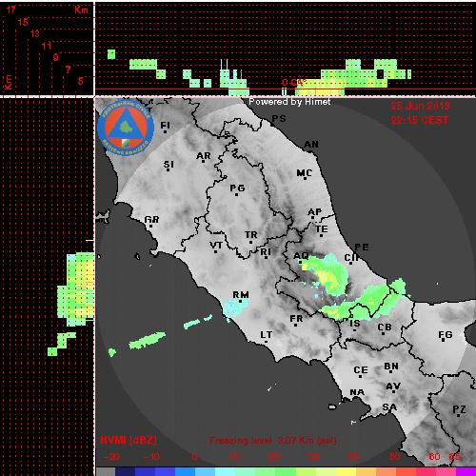Click the 'Freezing level 3.07 Km (asl)' text
Image resolution: width=476 pixels, height=476 pixels.
(273, 441)
